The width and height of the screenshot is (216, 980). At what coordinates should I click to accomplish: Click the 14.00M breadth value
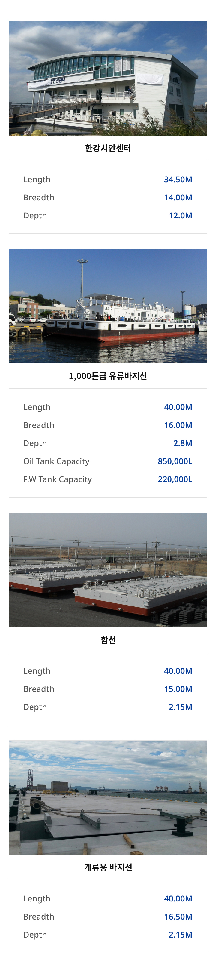(178, 197)
